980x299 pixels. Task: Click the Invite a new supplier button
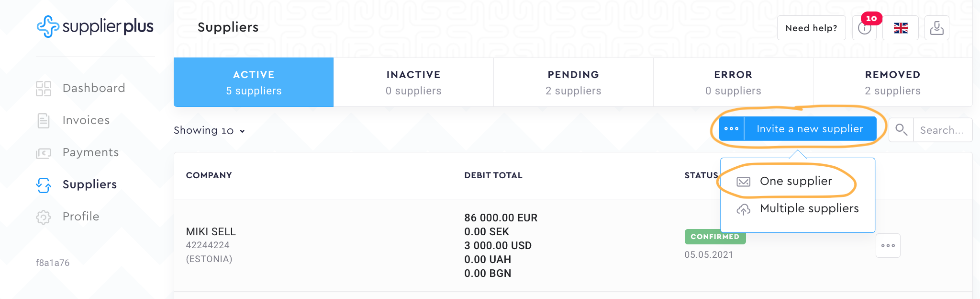point(810,129)
